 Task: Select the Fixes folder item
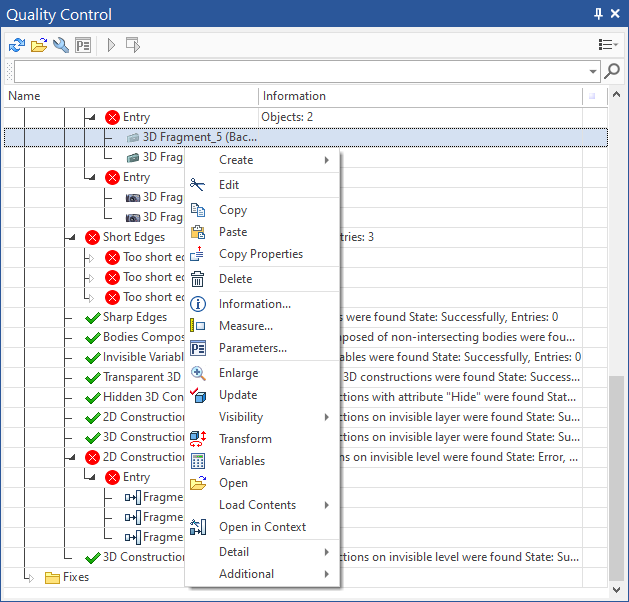[x=67, y=578]
